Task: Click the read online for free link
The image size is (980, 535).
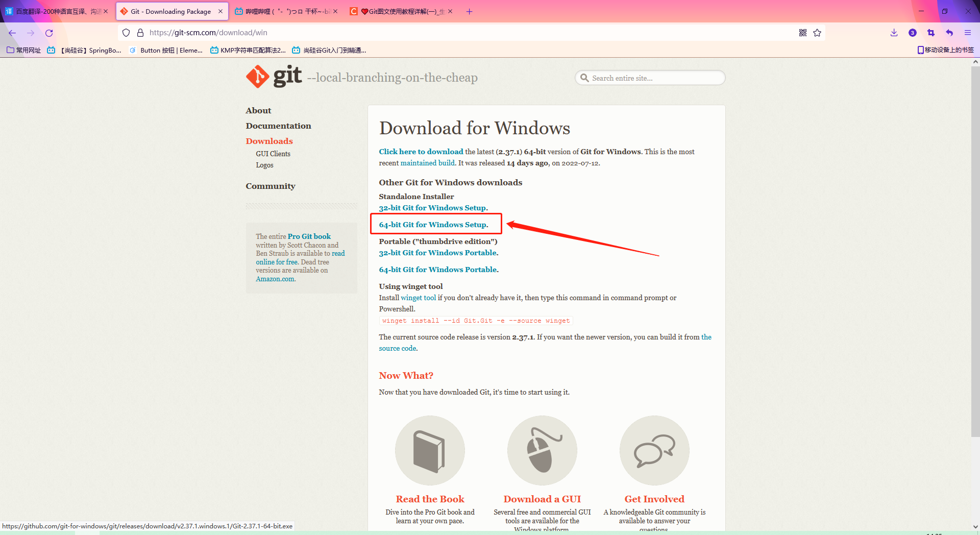Action: (x=300, y=258)
